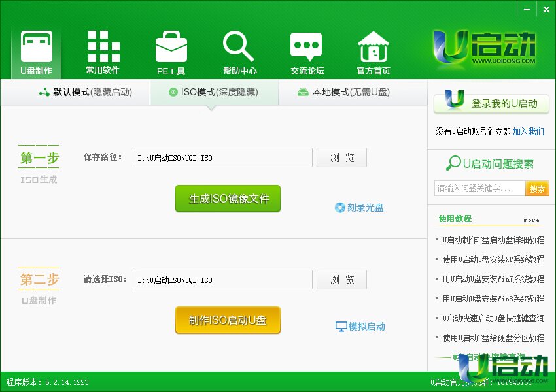The image size is (556, 392).
Task: Click 程序版本: 6.2.14.1223 status text
Action: (x=48, y=382)
